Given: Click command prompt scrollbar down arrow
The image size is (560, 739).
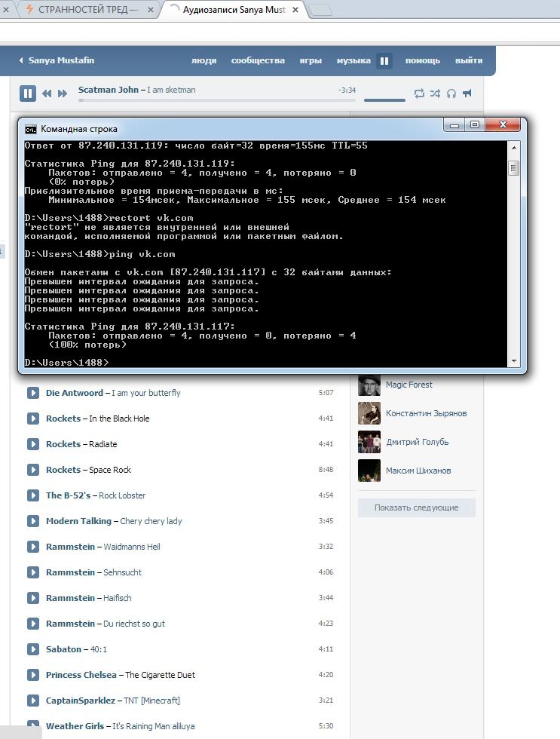Looking at the screenshot, I should click(514, 361).
